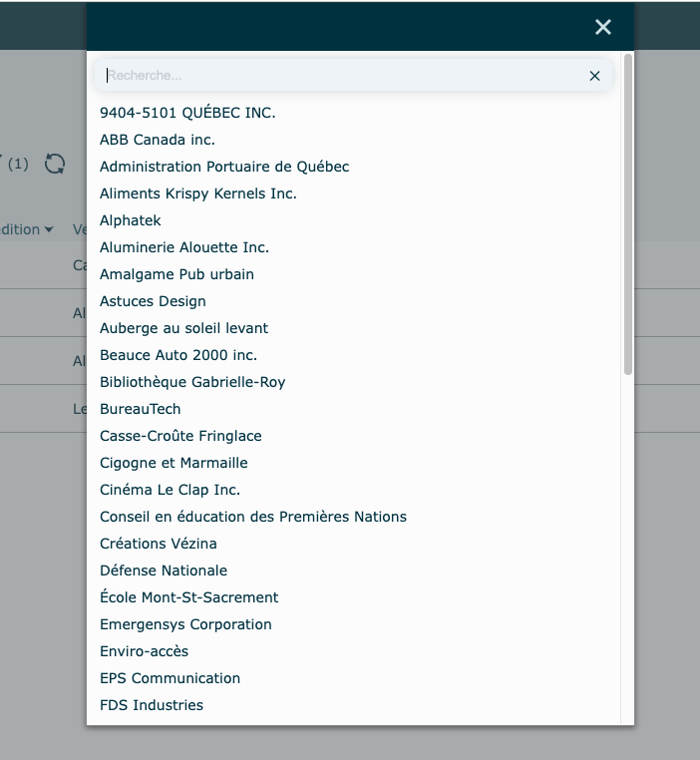Choose Cinéma Le Clap Inc.

point(170,490)
